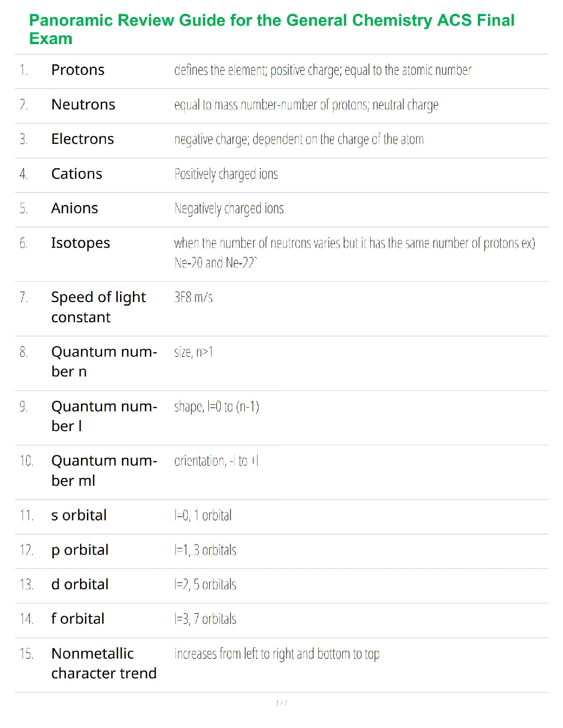Click the 'l=3, 7 orbitals' definition
This screenshot has width=563, height=728.
point(205,619)
